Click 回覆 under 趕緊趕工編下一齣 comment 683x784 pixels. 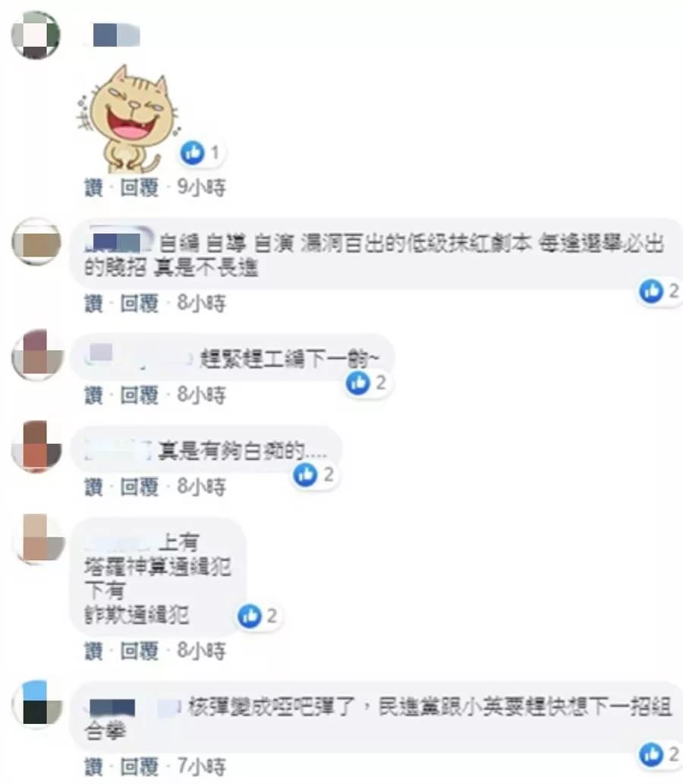point(140,395)
